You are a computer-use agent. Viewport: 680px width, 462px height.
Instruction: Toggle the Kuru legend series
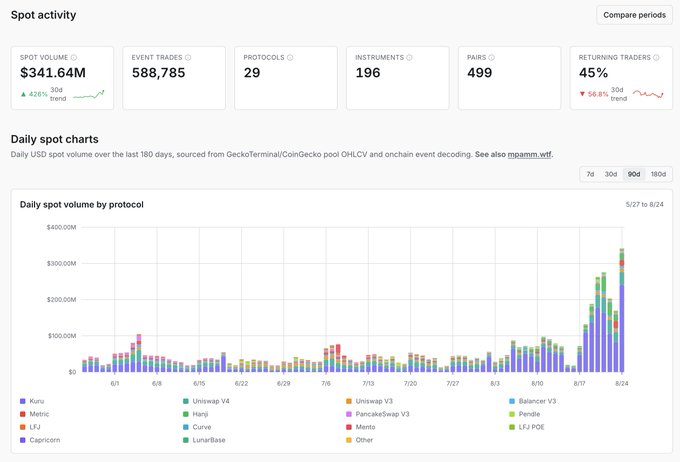[32, 401]
